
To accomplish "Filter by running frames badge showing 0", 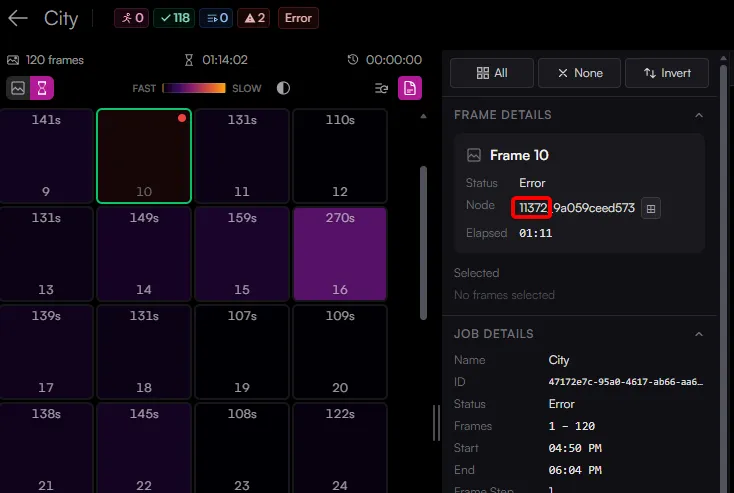I will click(x=132, y=18).
